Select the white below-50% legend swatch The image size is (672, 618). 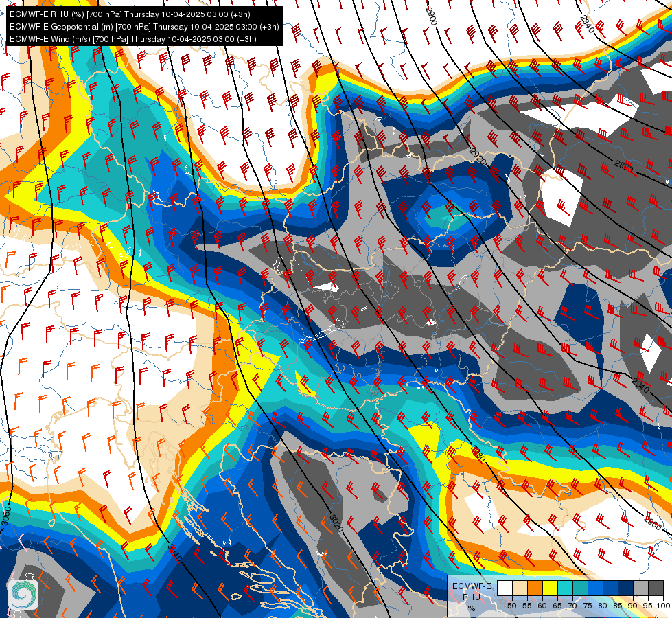tap(505, 588)
